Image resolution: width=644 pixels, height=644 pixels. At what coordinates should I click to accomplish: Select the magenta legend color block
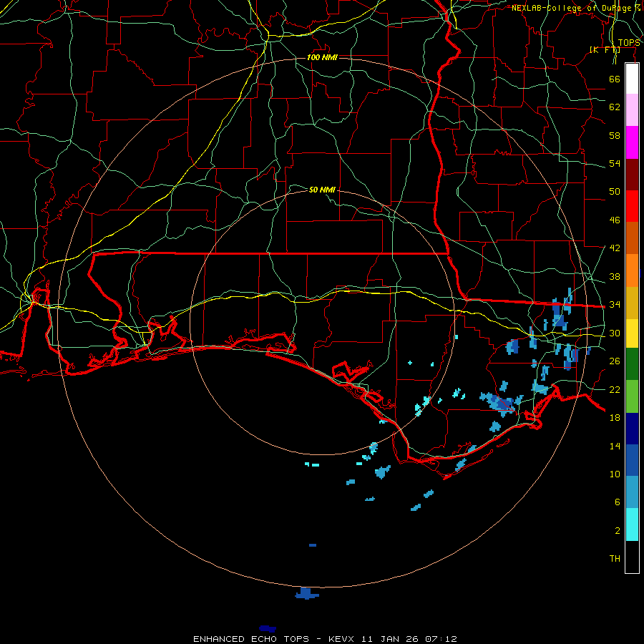(x=632, y=142)
